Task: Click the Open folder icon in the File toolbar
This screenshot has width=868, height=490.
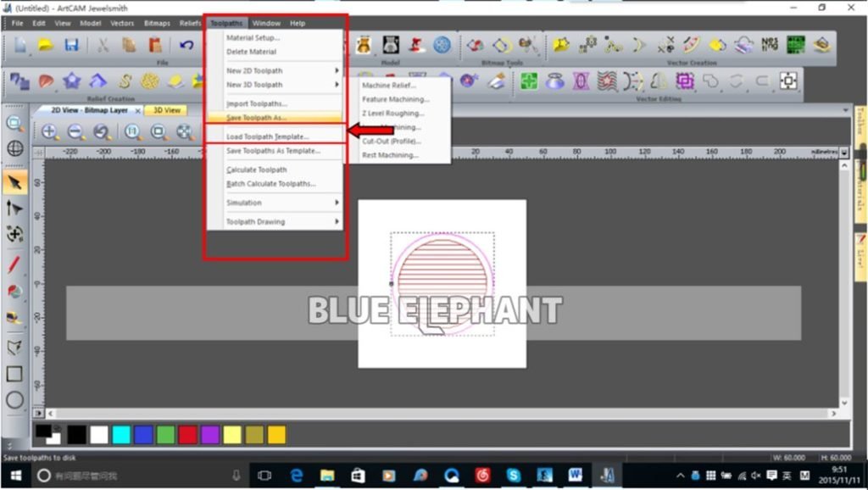Action: coord(46,46)
